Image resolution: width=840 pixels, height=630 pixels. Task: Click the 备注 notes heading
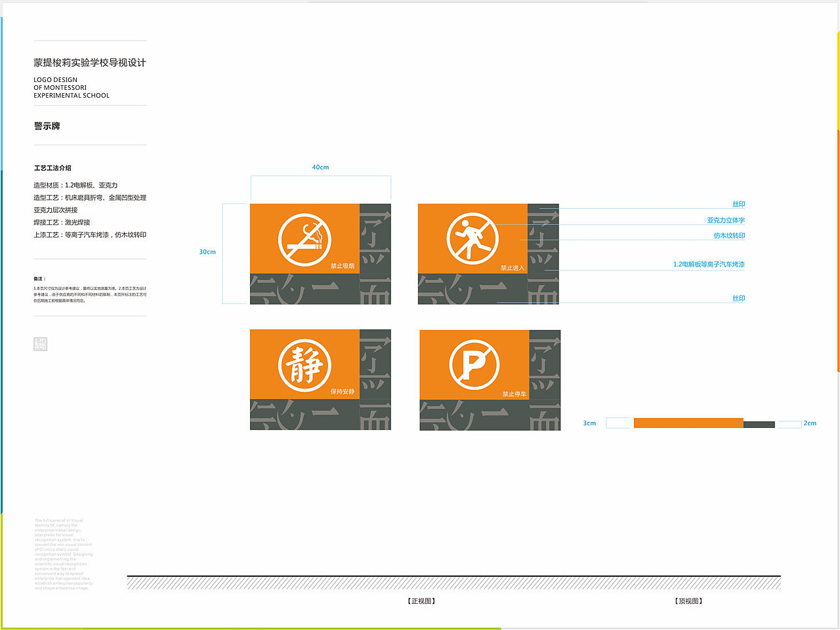click(39, 279)
